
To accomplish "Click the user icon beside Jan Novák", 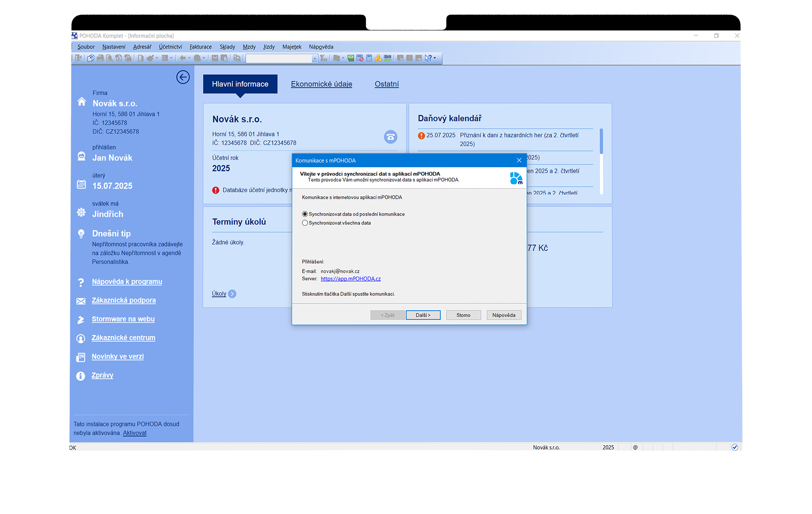I will click(x=82, y=156).
